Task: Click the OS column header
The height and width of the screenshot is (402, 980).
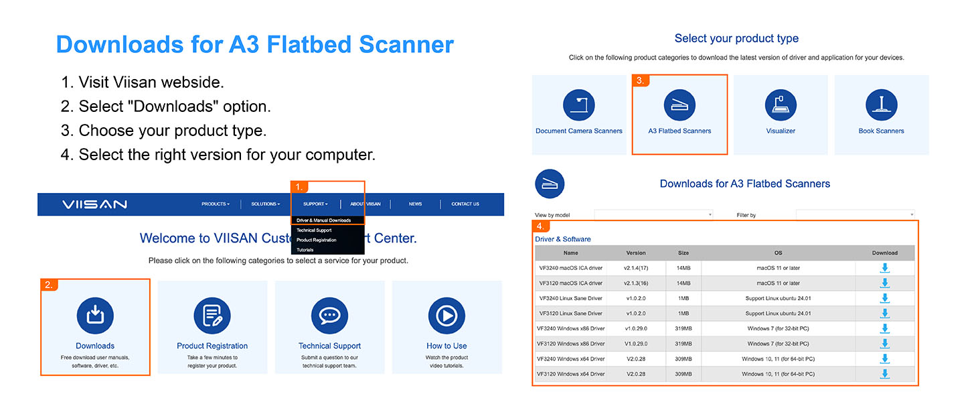Action: point(779,253)
